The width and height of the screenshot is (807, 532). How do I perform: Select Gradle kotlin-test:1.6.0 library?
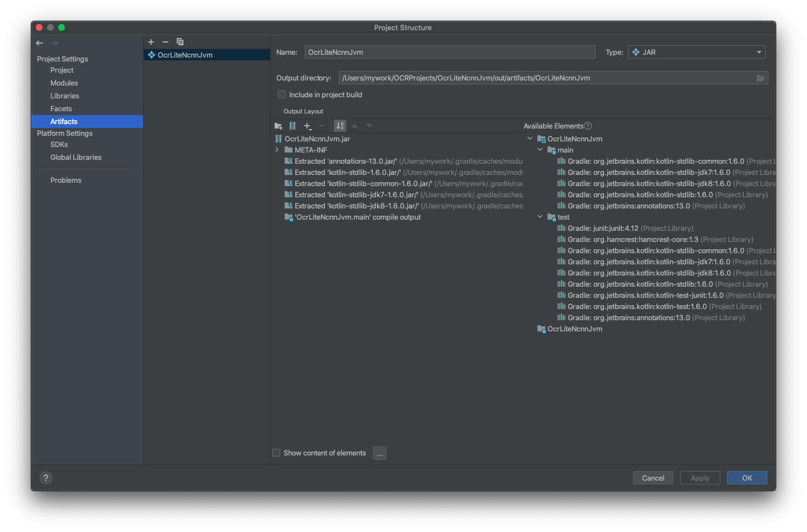click(659, 307)
